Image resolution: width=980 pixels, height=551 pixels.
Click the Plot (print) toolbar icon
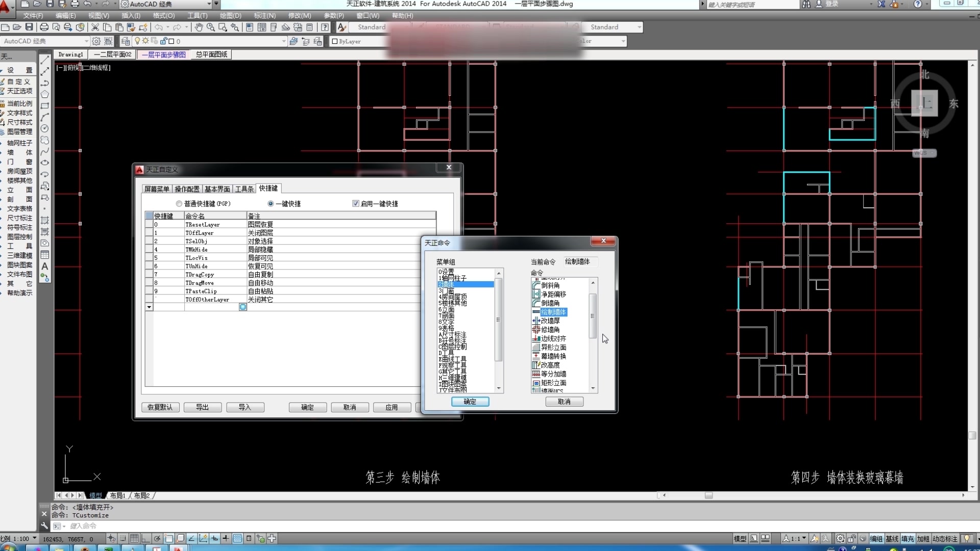[x=44, y=27]
